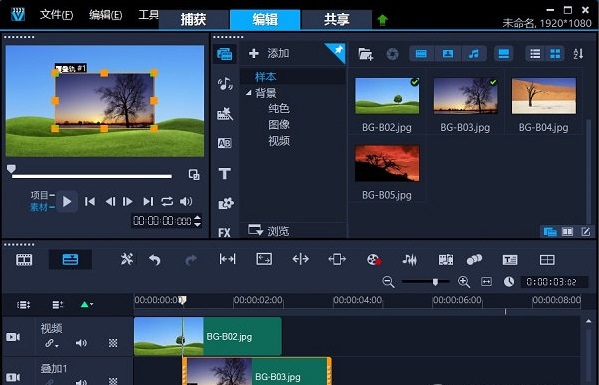Screen dimensions: 599x385
Task: Open the sound mixer waveform icon
Action: (x=410, y=260)
